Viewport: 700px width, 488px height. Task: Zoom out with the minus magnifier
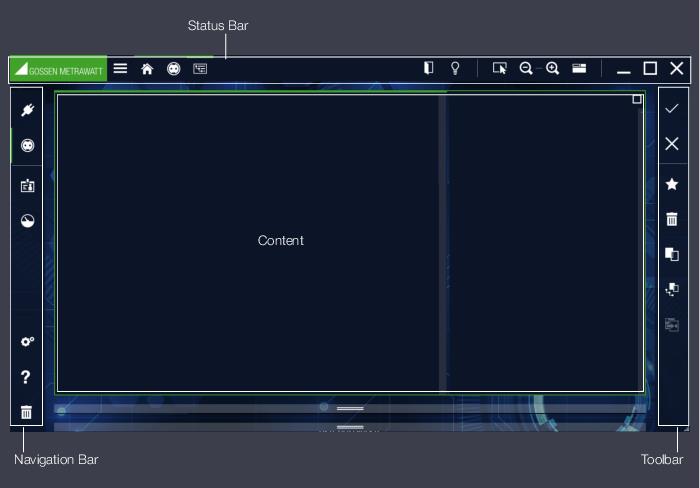[x=526, y=68]
